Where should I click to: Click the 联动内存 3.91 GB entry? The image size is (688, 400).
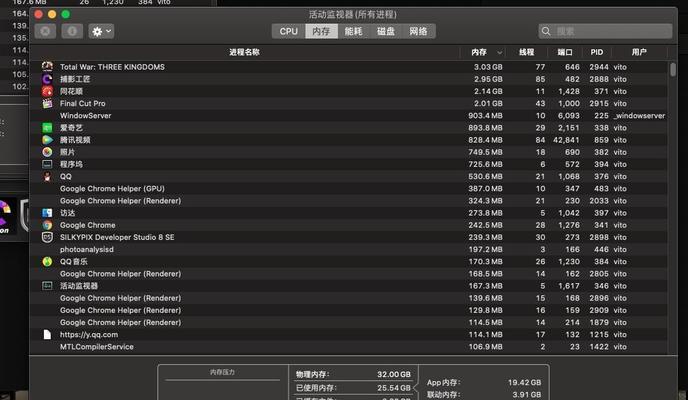[484, 395]
